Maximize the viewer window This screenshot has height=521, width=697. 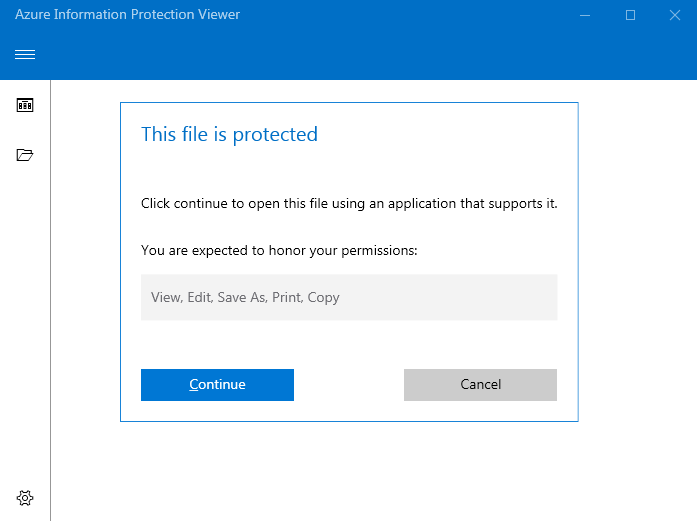[x=630, y=15]
